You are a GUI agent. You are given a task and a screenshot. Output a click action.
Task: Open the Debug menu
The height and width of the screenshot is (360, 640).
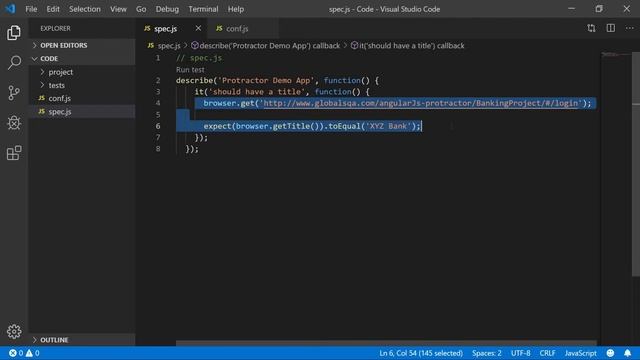(x=167, y=9)
